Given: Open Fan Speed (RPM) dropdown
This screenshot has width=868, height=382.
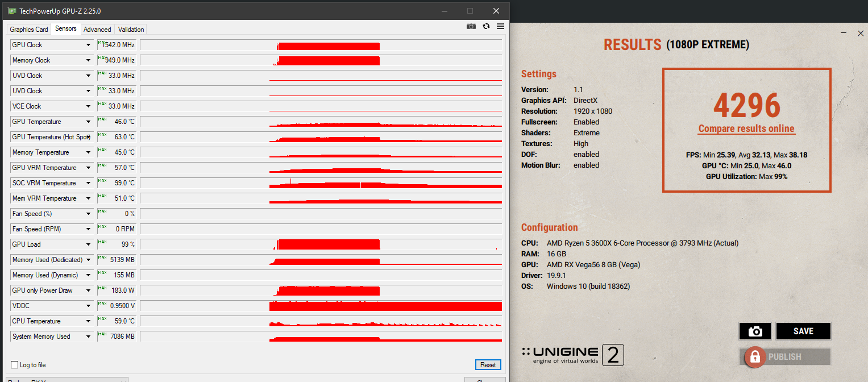Looking at the screenshot, I should (x=89, y=229).
